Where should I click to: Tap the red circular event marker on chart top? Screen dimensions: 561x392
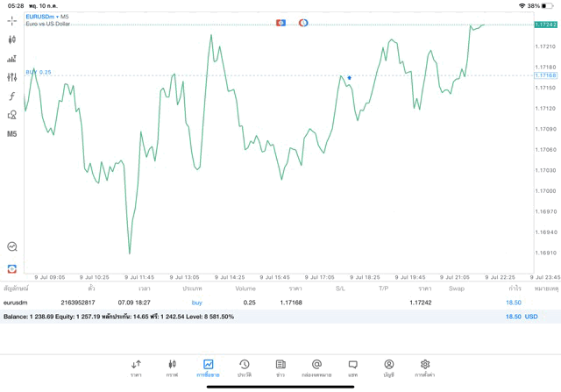click(x=303, y=23)
